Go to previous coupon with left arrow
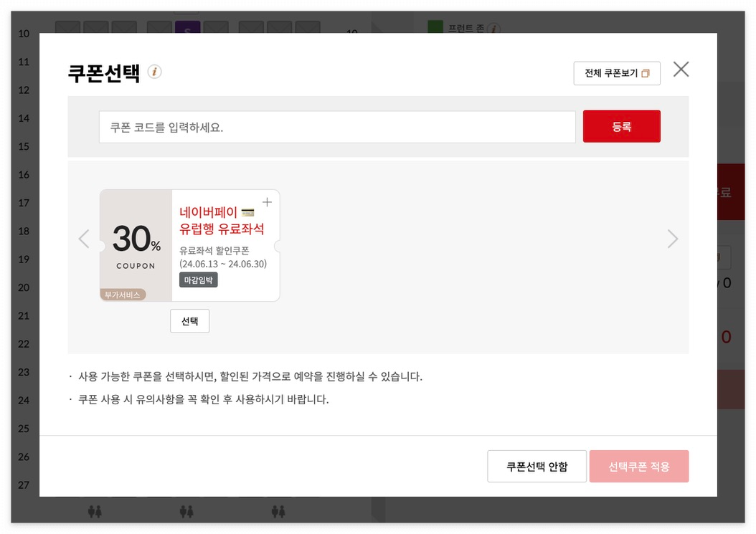 85,239
